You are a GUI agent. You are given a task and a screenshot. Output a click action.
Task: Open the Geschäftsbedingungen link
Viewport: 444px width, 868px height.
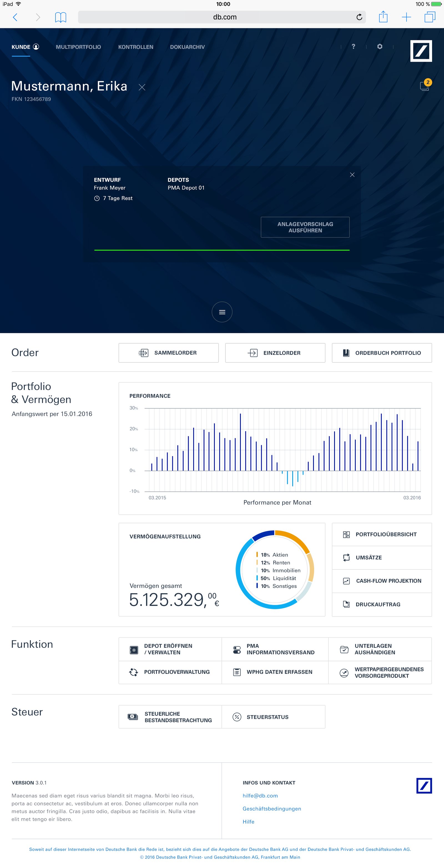[x=272, y=809]
